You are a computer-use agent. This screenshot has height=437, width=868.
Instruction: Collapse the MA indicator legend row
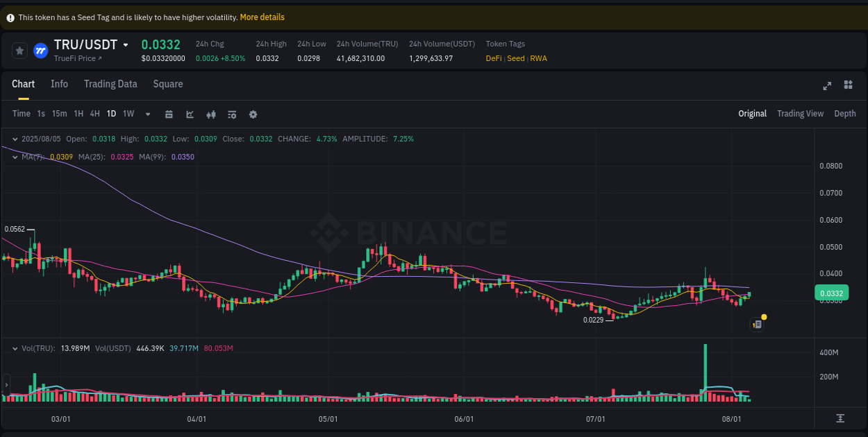(x=14, y=157)
